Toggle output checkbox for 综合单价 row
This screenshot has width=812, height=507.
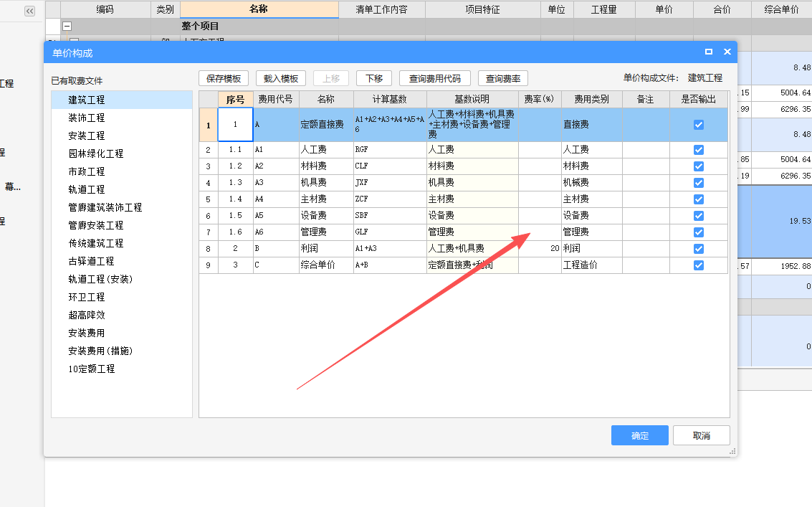click(x=699, y=265)
